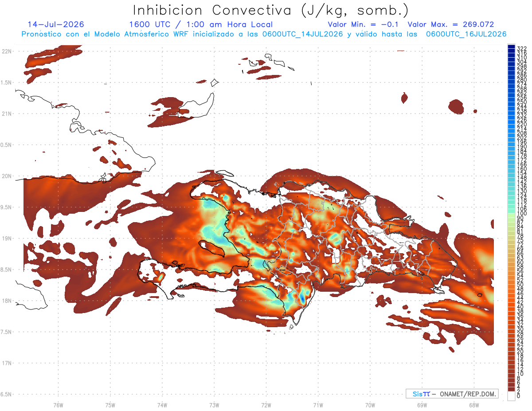Click the '9.5N' latitude label
Viewport: 532px width, 411px height.
point(7,207)
